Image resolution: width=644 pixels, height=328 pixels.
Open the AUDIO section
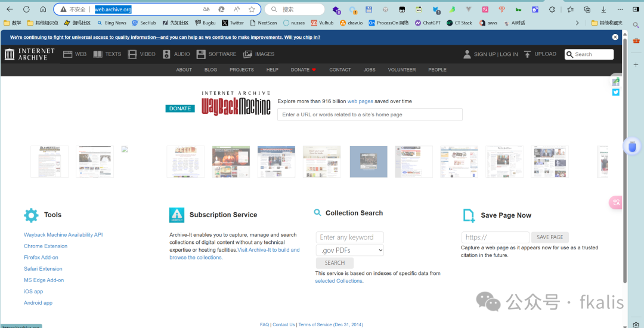(176, 54)
